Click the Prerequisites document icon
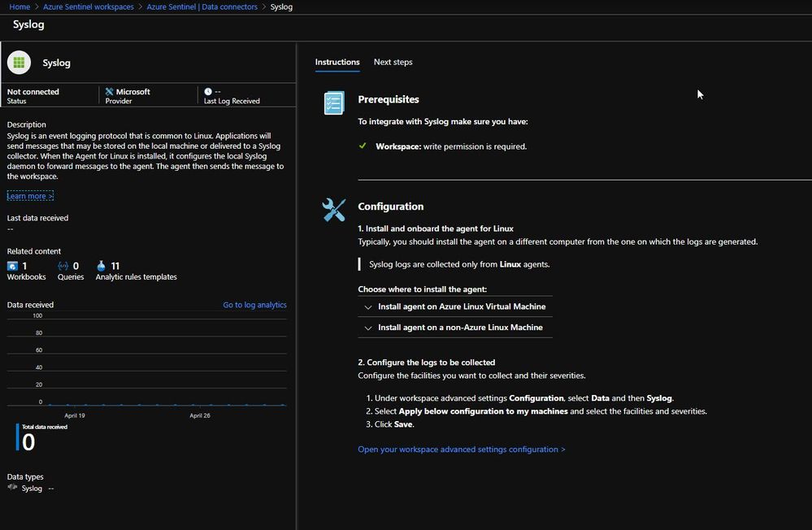 [333, 102]
